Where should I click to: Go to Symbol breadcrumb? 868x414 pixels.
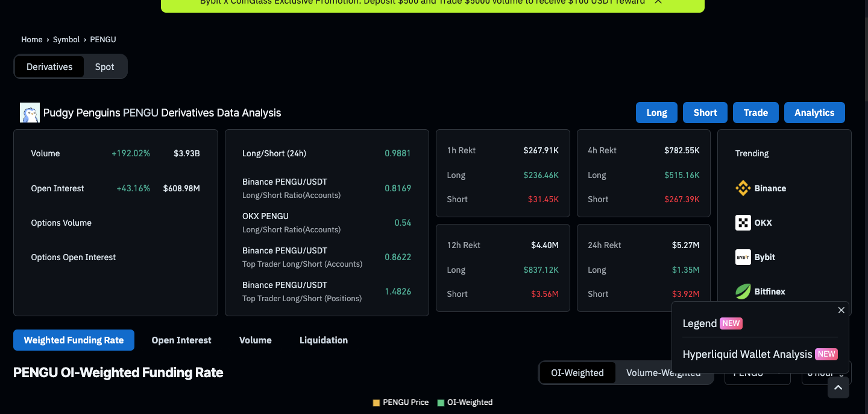(x=66, y=39)
